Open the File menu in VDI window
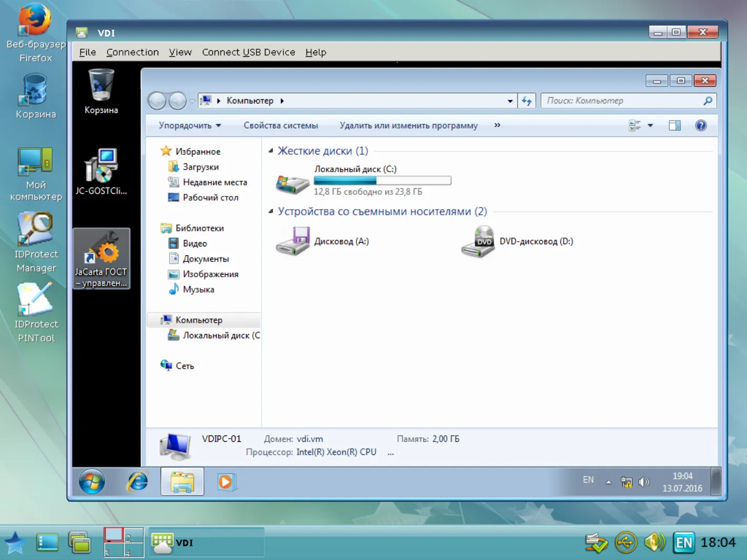This screenshot has width=747, height=560. (88, 52)
